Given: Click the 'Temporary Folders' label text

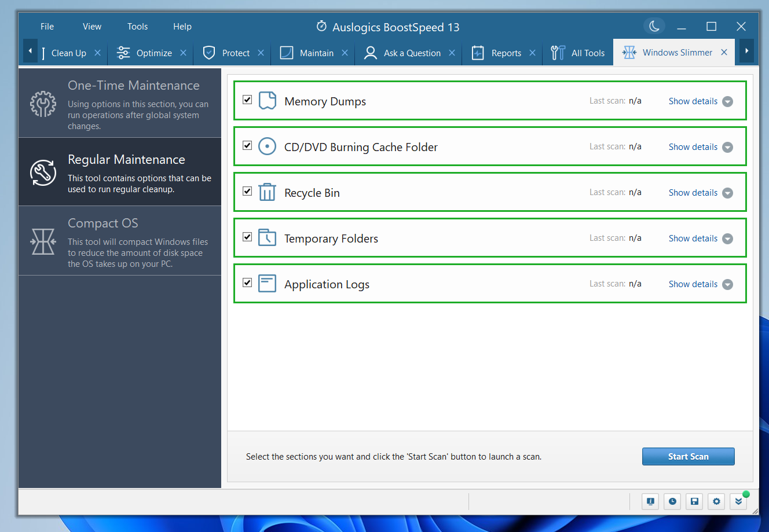Looking at the screenshot, I should pos(331,239).
